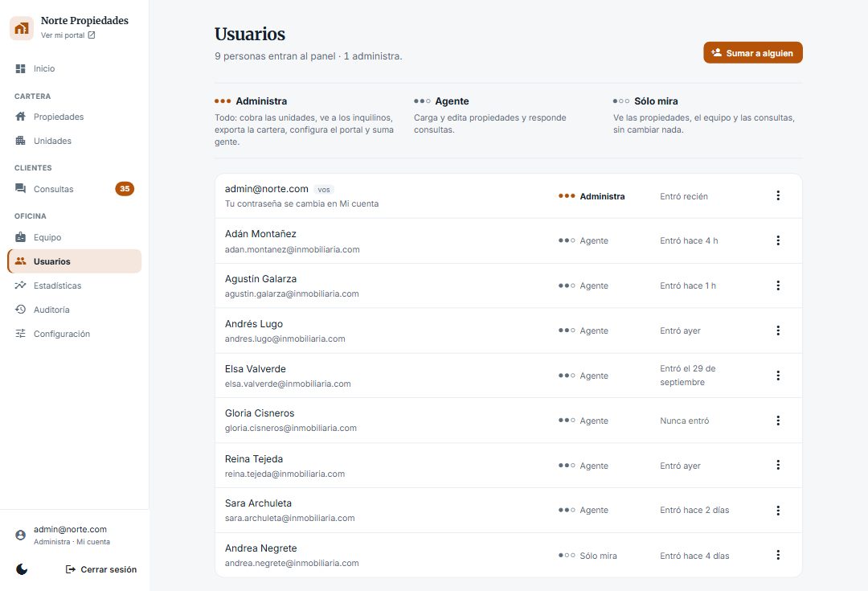Open Mi cuenta link in sidebar footer
This screenshot has height=591, width=868.
(93, 542)
